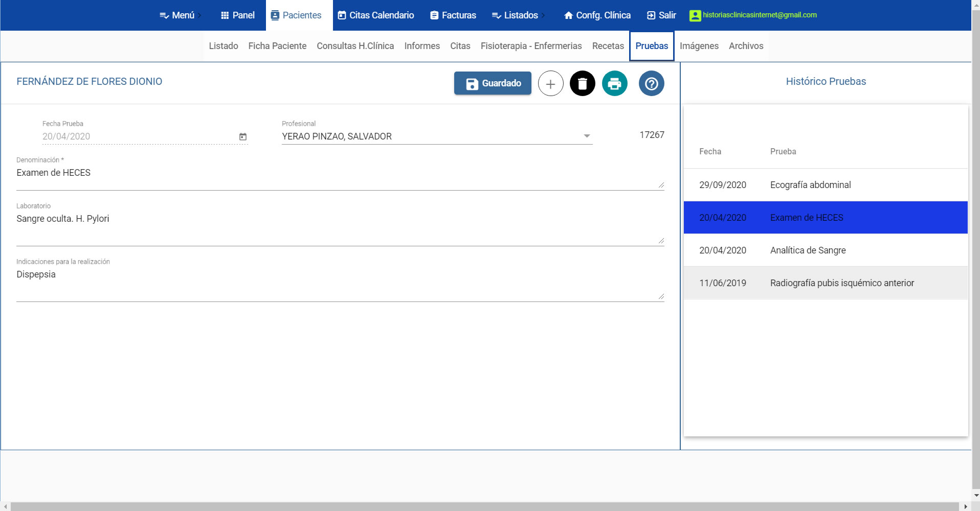Click into the Denominación text field
Image resolution: width=980 pixels, height=511 pixels.
click(338, 174)
